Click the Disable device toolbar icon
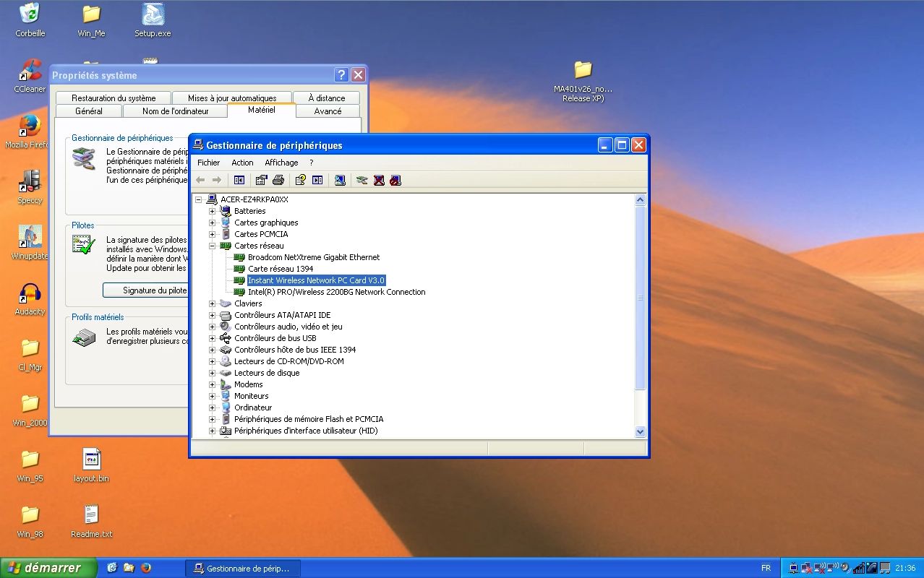Image resolution: width=924 pixels, height=578 pixels. [395, 180]
